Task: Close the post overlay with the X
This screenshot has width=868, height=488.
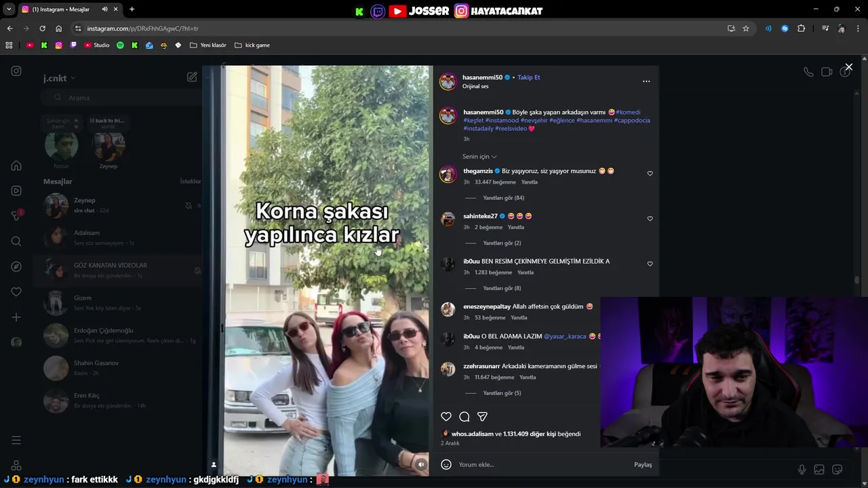Action: [x=848, y=67]
